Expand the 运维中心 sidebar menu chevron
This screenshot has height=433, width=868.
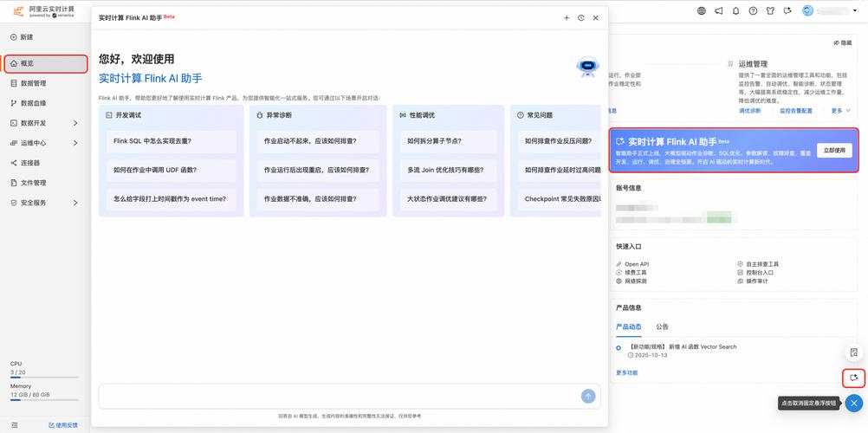[75, 143]
